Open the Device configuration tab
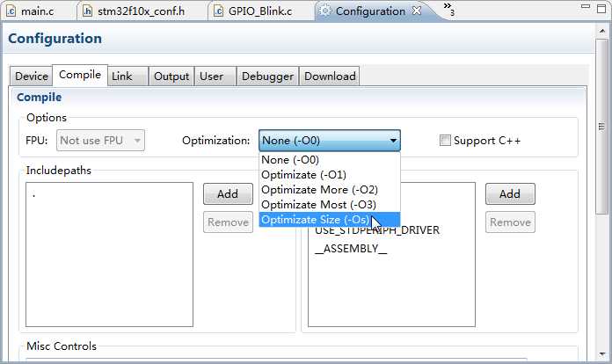This screenshot has width=612, height=364. (x=32, y=76)
